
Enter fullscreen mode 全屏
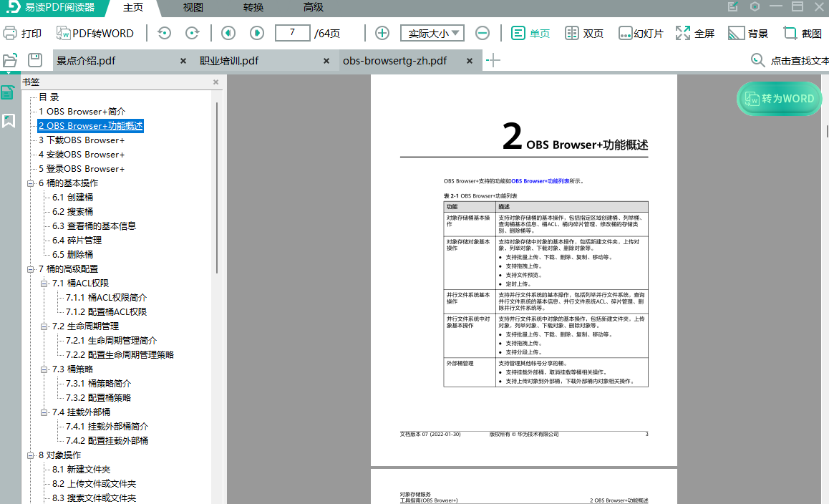tap(695, 34)
